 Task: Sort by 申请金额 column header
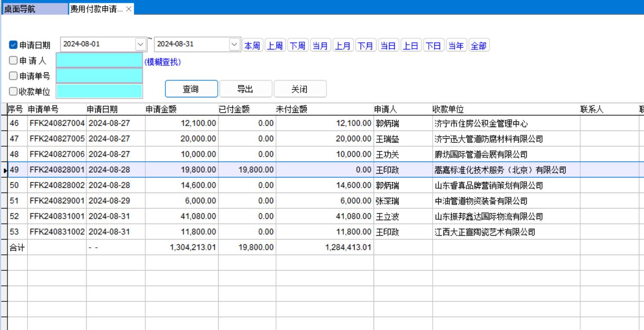click(181, 110)
